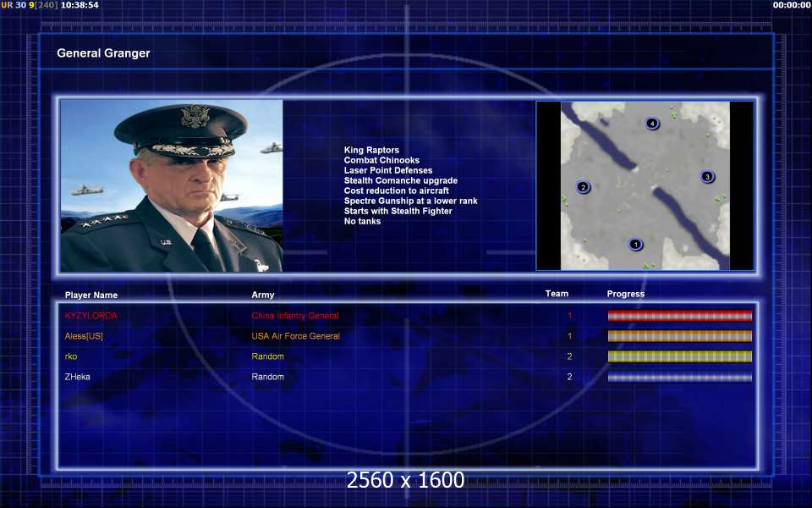Click the Combat Chinooks feature line

[381, 160]
